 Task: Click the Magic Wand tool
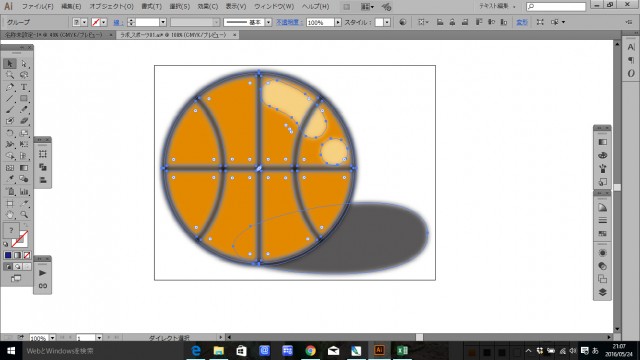pyautogui.click(x=10, y=75)
